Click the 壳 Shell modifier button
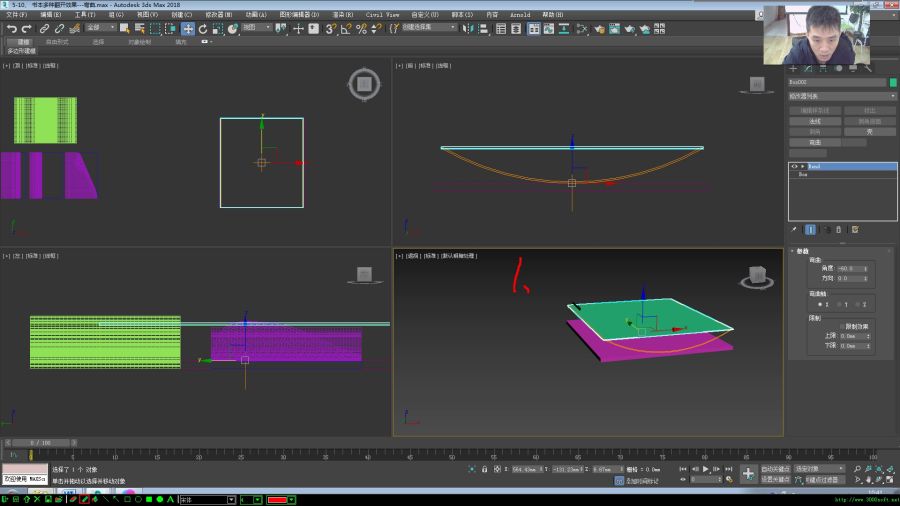 tap(870, 132)
